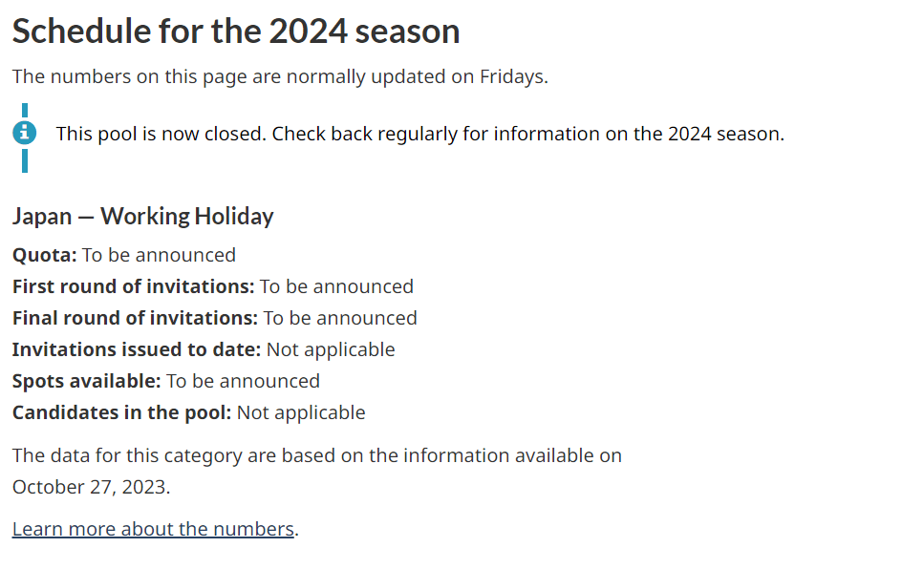
Task: Click the Spots available label
Action: pyautogui.click(x=87, y=381)
